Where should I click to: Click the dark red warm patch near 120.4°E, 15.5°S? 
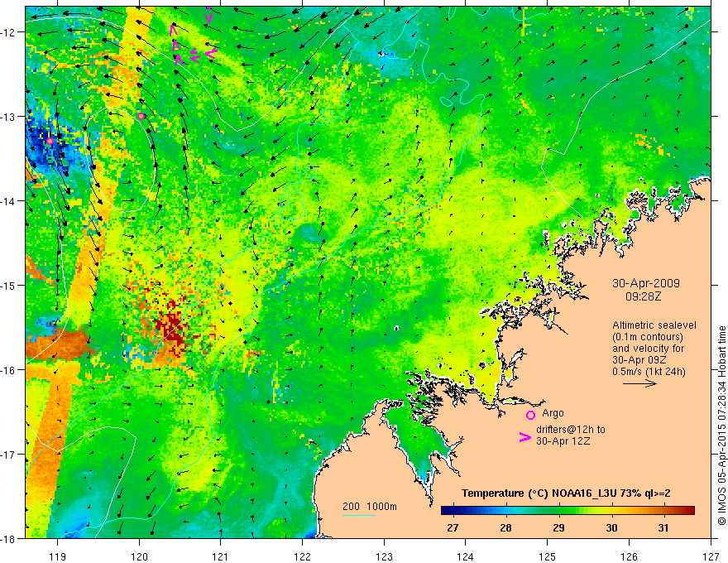(x=171, y=325)
